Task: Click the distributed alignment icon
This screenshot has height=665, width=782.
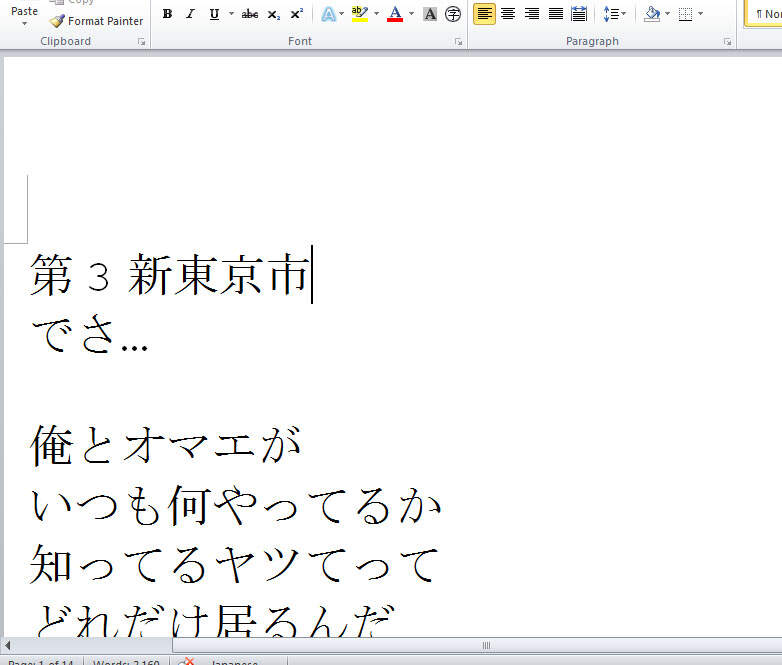Action: (579, 14)
